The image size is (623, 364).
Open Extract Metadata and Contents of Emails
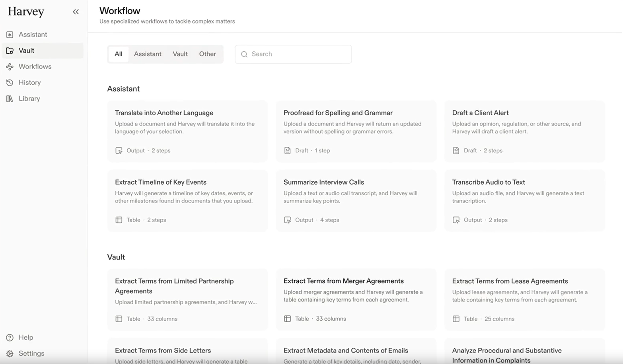point(356,351)
